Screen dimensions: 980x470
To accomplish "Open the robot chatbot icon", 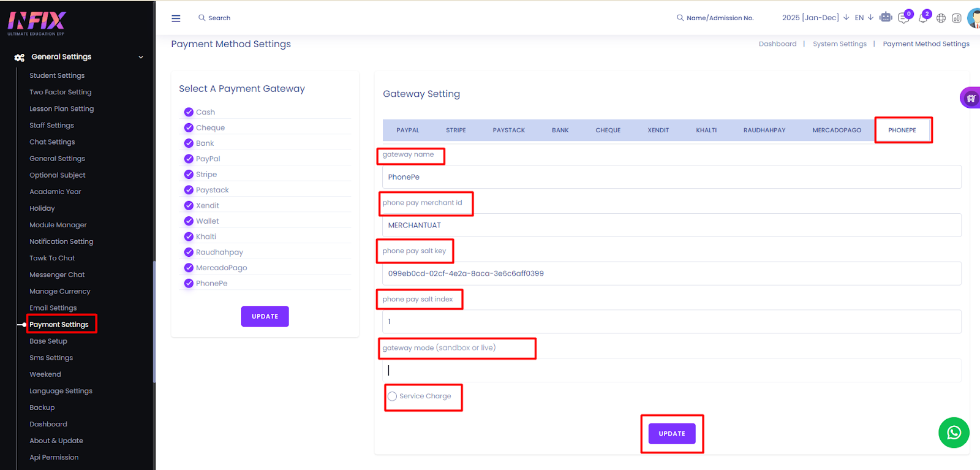I will pos(886,17).
